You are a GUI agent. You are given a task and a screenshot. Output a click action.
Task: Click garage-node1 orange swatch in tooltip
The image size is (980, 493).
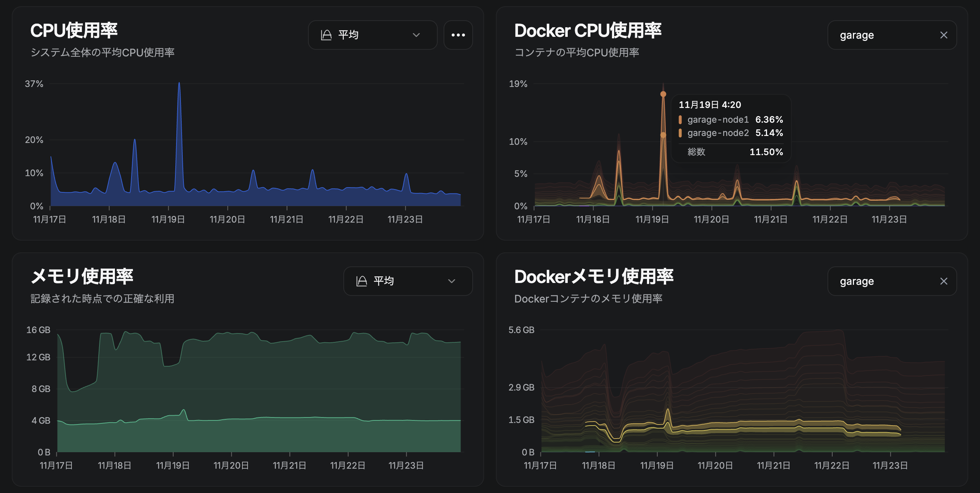[680, 120]
